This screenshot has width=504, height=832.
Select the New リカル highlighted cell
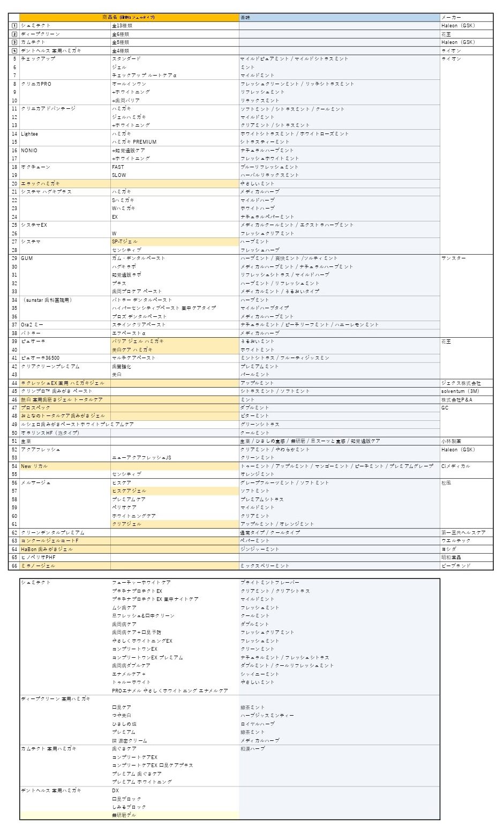tap(65, 466)
